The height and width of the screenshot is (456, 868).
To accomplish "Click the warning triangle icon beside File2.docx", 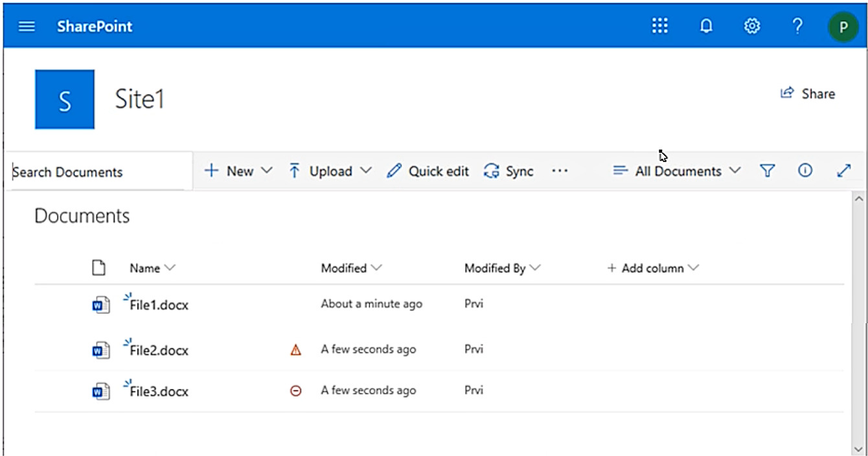I will point(296,350).
